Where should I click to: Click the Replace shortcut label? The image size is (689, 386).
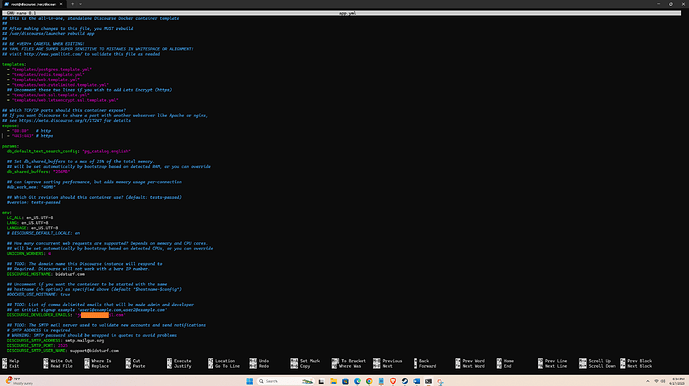[x=100, y=366]
